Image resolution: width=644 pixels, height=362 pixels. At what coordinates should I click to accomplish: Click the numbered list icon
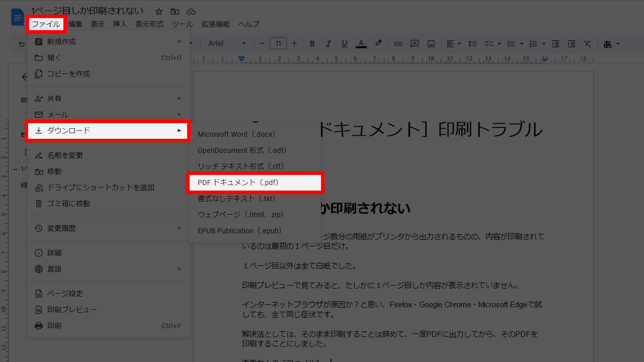click(534, 44)
